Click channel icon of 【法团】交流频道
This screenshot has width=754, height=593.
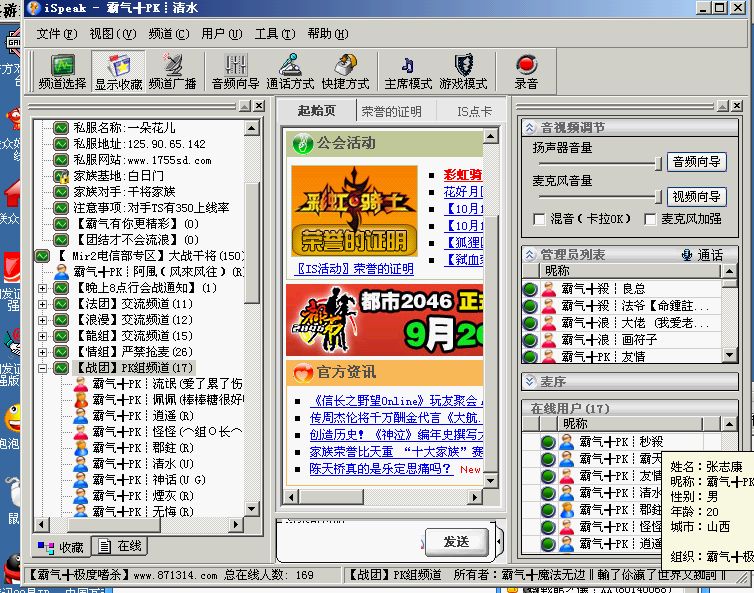pos(61,303)
